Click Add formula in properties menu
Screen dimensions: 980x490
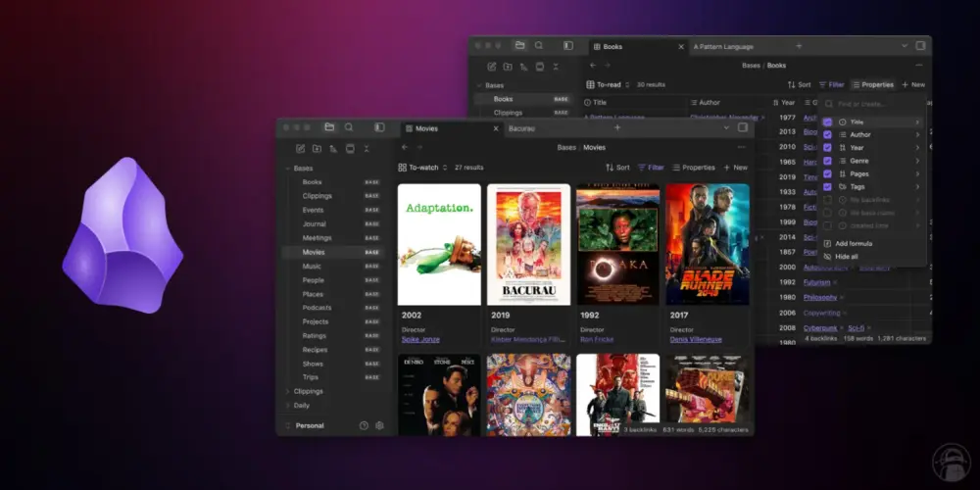click(854, 244)
